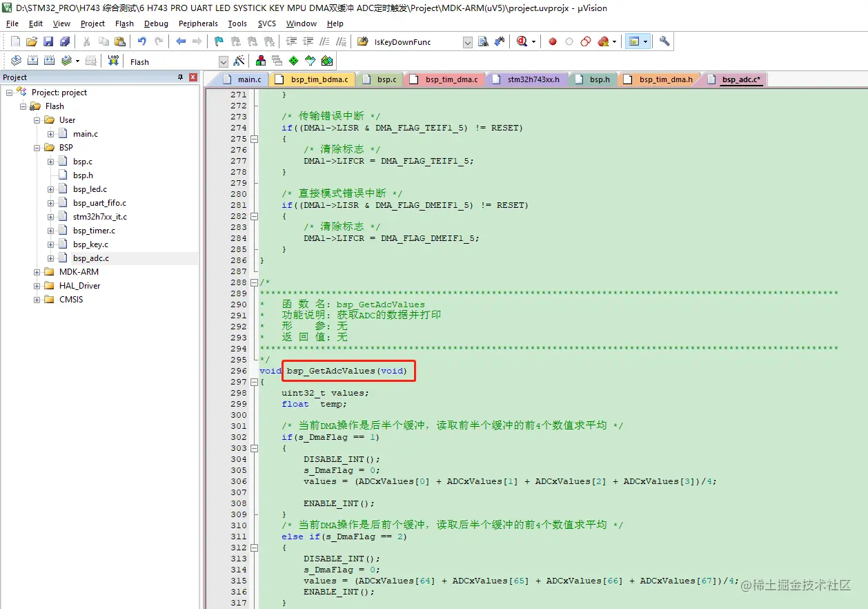The width and height of the screenshot is (868, 609).
Task: Translate the current file icon
Action: click(16, 61)
